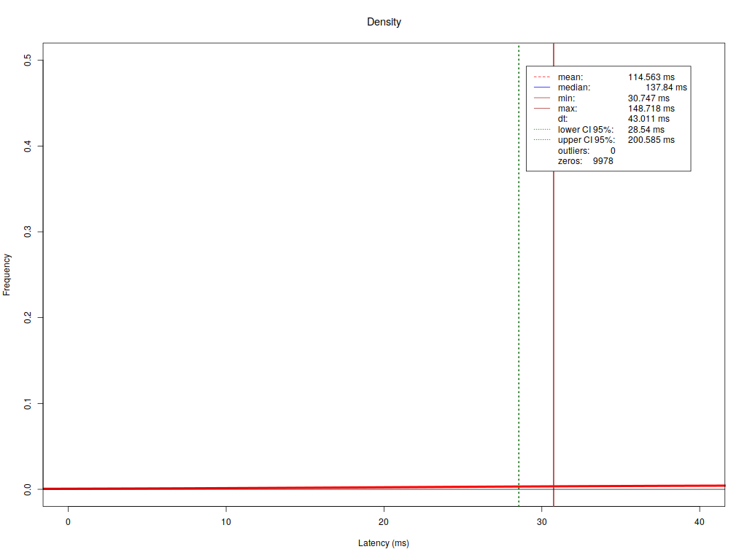Select the "Latency (ms)" x-axis label

click(384, 542)
